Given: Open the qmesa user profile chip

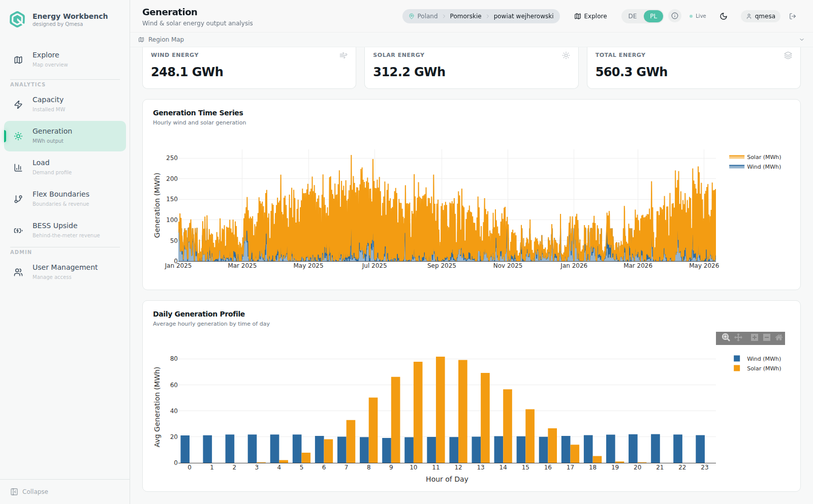Looking at the screenshot, I should click(760, 16).
